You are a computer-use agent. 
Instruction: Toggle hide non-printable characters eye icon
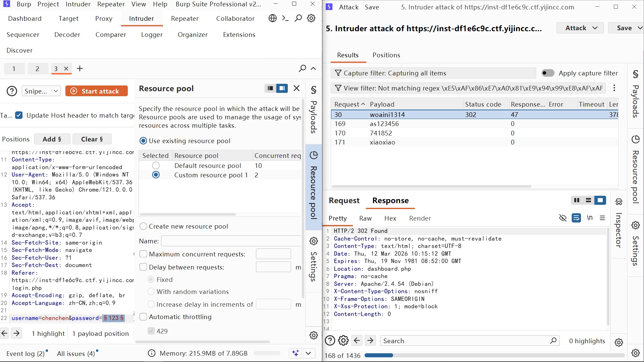[x=563, y=218]
